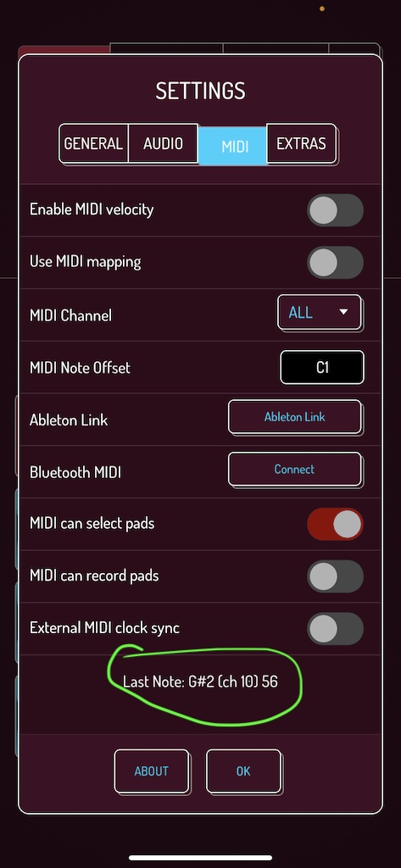Toggle Enable MIDI velocity switch

coord(335,210)
